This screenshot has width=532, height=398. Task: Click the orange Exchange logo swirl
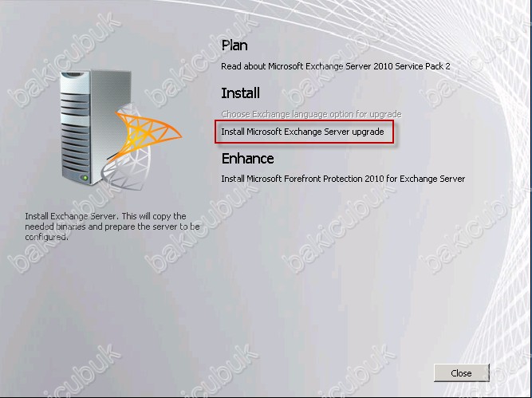(147, 134)
